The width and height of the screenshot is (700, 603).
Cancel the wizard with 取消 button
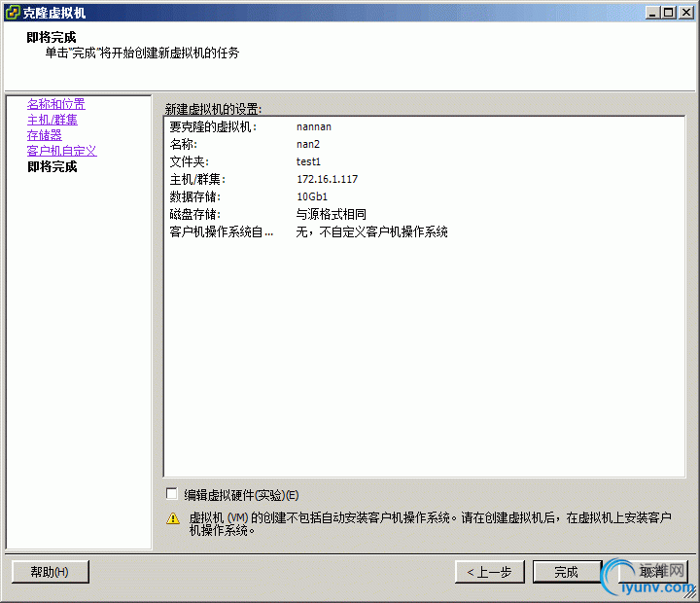[x=651, y=571]
